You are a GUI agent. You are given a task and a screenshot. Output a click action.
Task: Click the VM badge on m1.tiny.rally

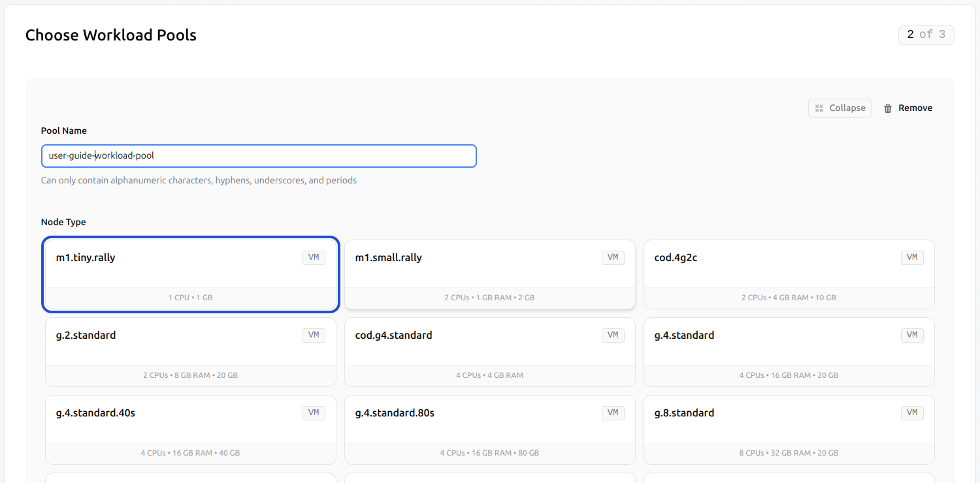click(x=314, y=257)
